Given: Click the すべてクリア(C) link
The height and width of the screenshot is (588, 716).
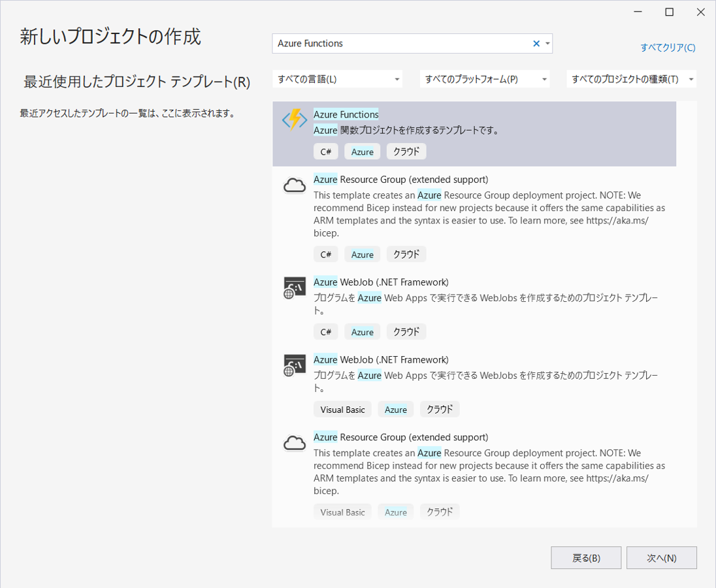Looking at the screenshot, I should [x=668, y=48].
